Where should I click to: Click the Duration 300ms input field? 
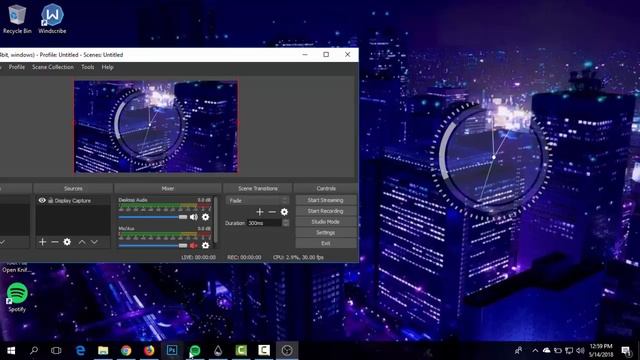(264, 223)
